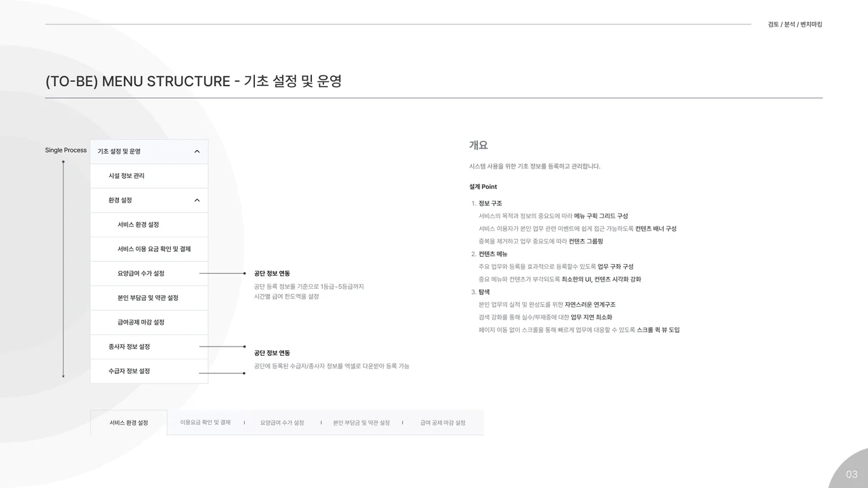The height and width of the screenshot is (488, 868).
Task: Click the 메뉴 구획 그리드 구성 line
Action: click(553, 216)
